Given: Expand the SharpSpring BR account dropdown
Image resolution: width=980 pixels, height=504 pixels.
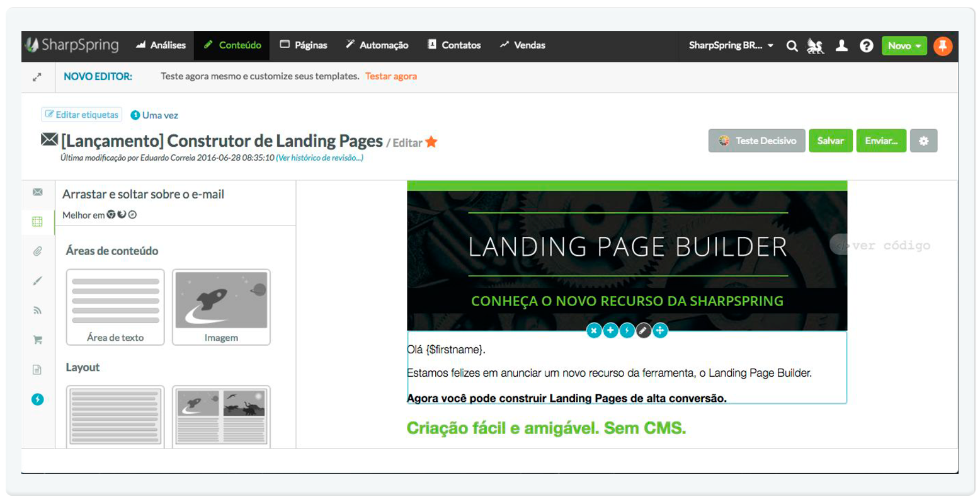Looking at the screenshot, I should 731,45.
